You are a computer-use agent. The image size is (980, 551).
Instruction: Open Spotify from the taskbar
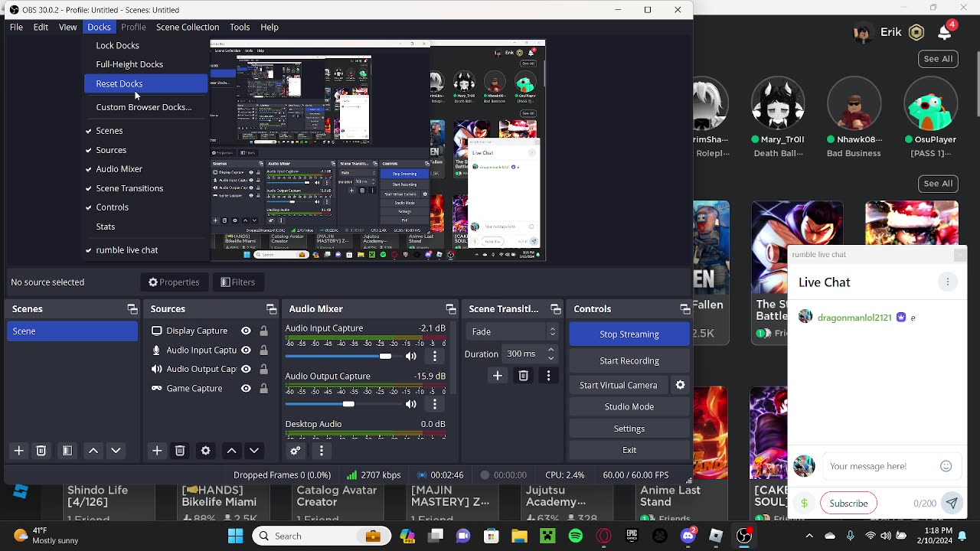click(x=576, y=536)
